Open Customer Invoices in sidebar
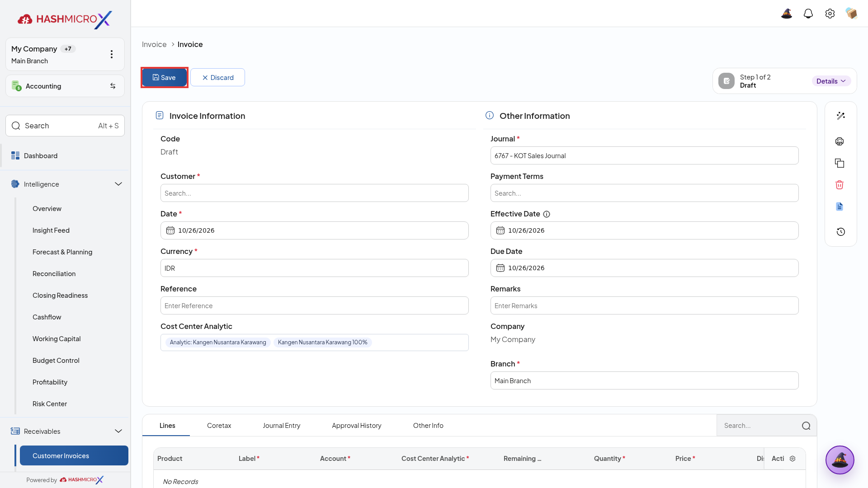The height and width of the screenshot is (488, 868). pyautogui.click(x=74, y=455)
